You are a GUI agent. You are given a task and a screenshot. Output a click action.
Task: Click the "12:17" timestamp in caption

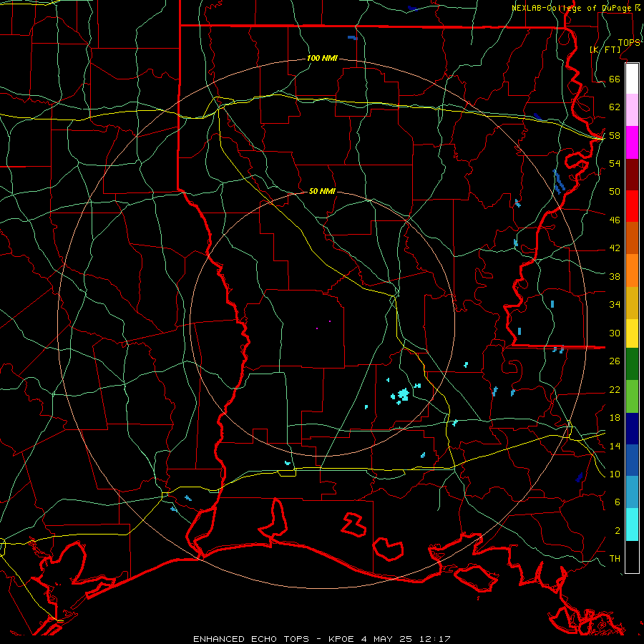coord(435,639)
